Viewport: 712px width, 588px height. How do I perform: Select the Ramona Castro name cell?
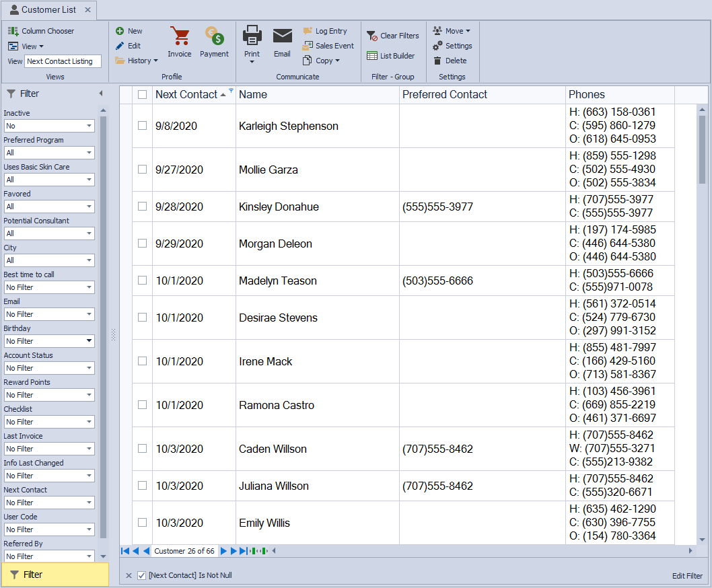pyautogui.click(x=317, y=405)
